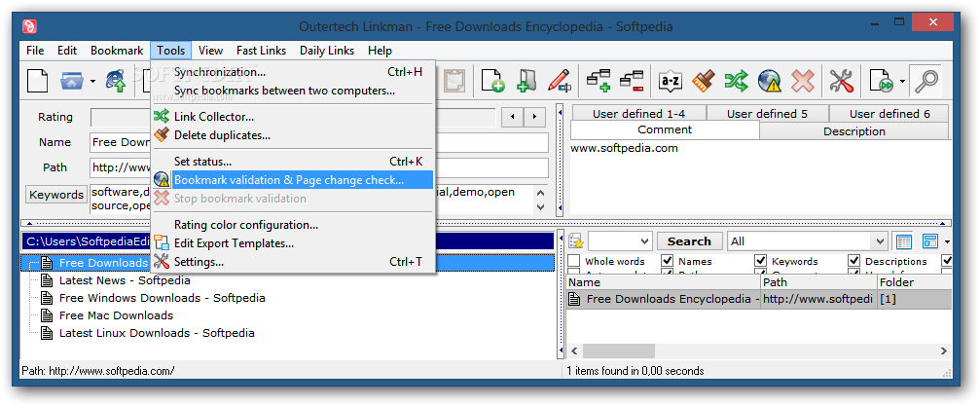980x406 pixels.
Task: Toggle the Whole words checkbox
Action: [573, 261]
